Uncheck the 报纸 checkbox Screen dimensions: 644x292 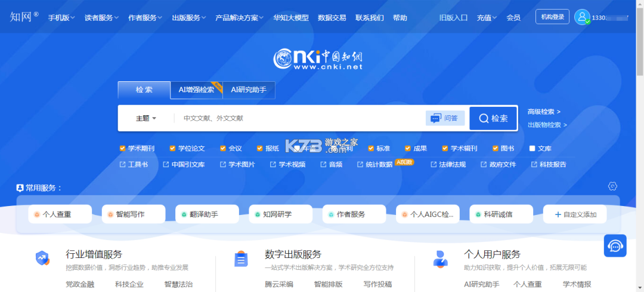point(260,149)
